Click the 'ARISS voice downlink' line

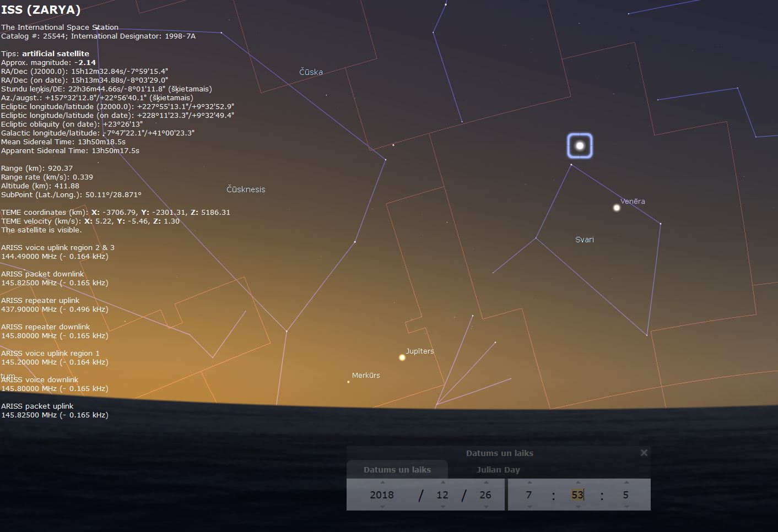[x=40, y=379]
